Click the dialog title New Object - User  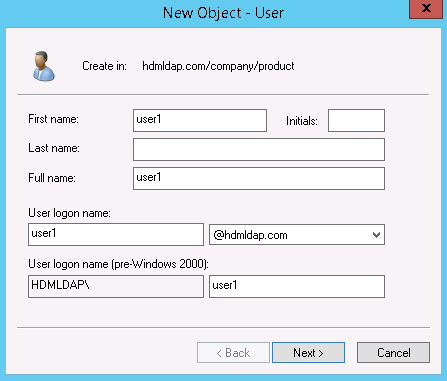coord(223,13)
